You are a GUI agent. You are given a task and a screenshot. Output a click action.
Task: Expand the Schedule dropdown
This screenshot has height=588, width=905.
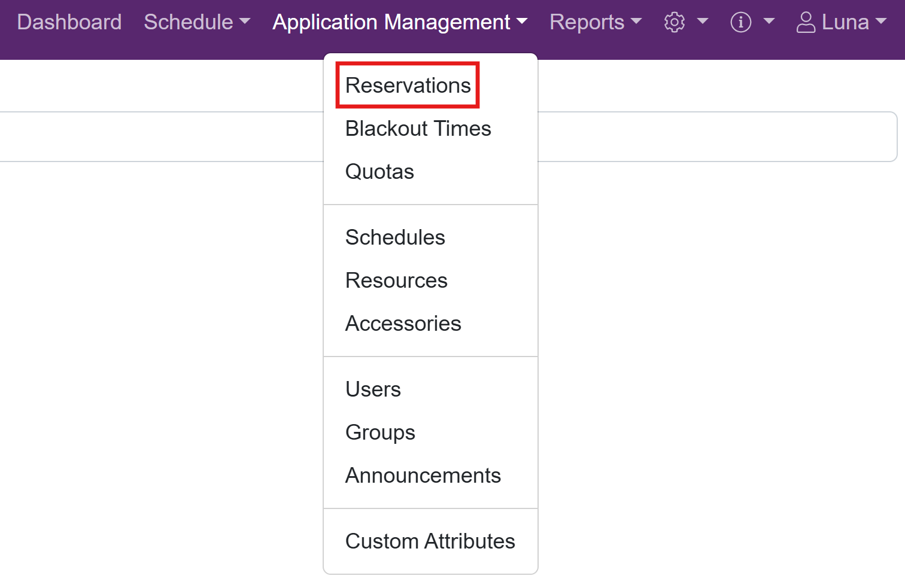pos(196,22)
